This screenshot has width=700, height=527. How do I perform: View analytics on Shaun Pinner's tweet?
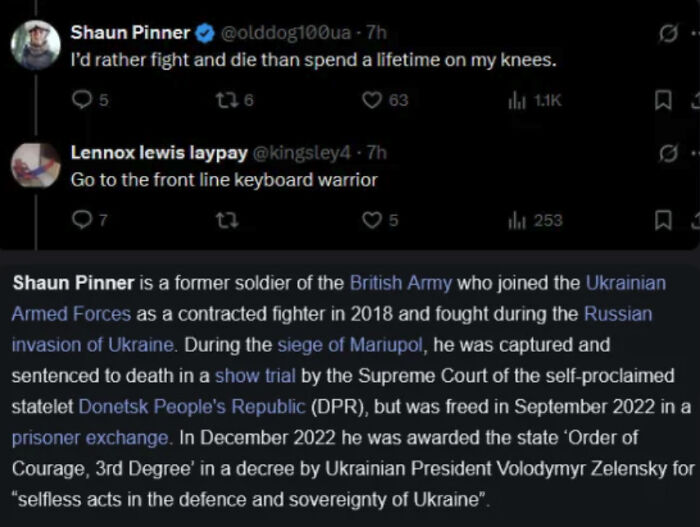(516, 99)
